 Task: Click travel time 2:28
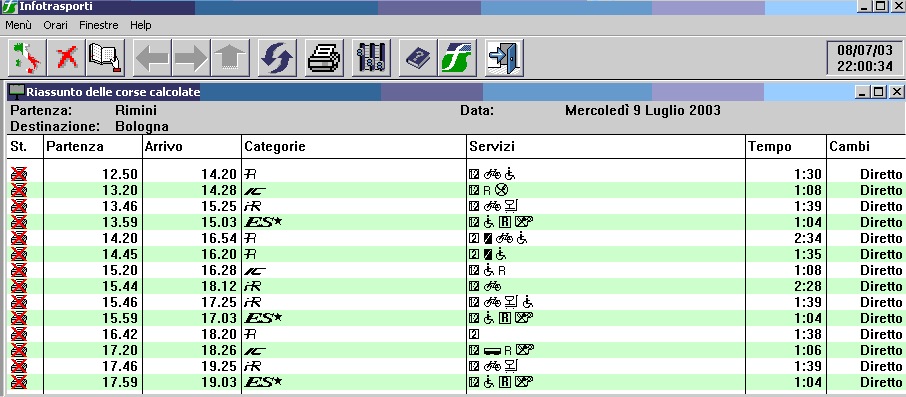[x=808, y=286]
